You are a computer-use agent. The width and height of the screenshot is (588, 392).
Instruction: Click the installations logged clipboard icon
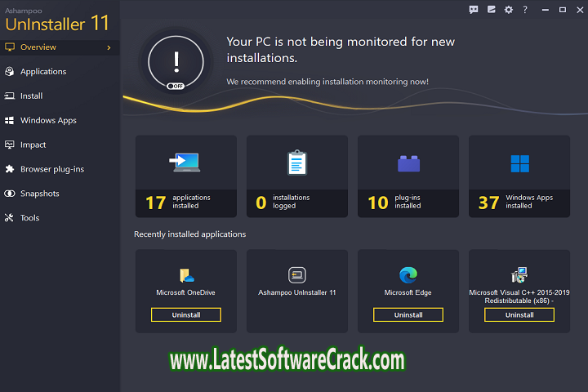297,163
